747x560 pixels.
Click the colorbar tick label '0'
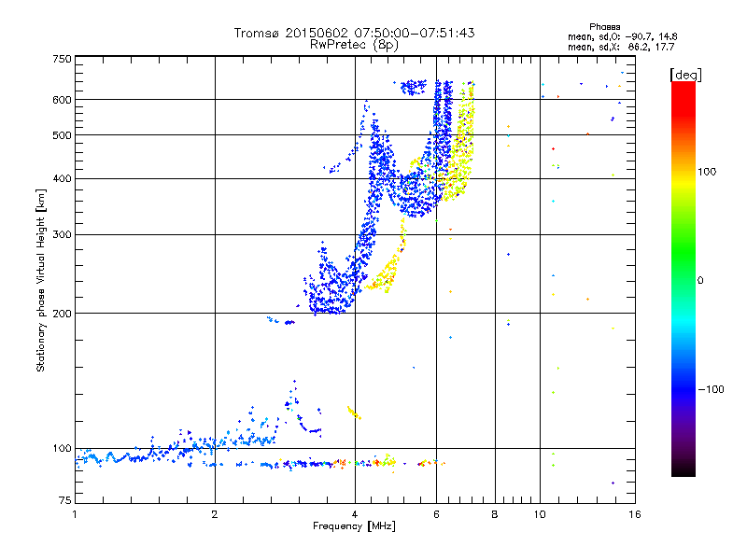700,281
